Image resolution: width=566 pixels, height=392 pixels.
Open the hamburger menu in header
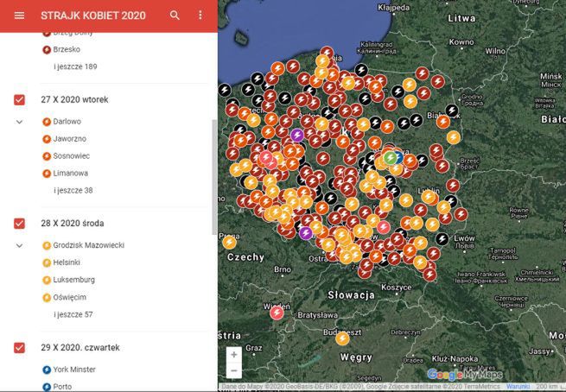(x=20, y=16)
